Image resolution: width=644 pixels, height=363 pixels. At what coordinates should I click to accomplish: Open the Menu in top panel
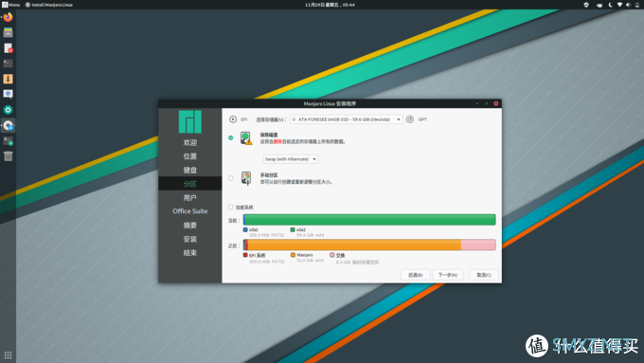coord(11,5)
